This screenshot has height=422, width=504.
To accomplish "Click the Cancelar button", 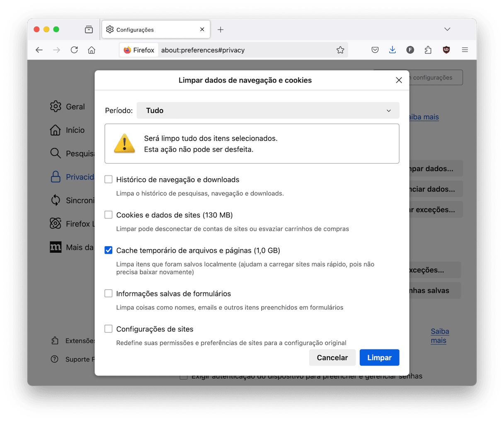I will 332,357.
